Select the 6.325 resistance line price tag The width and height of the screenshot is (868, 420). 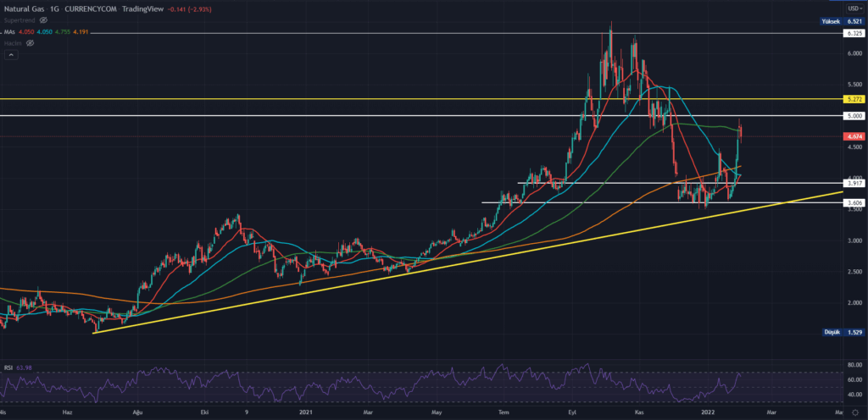click(x=853, y=33)
